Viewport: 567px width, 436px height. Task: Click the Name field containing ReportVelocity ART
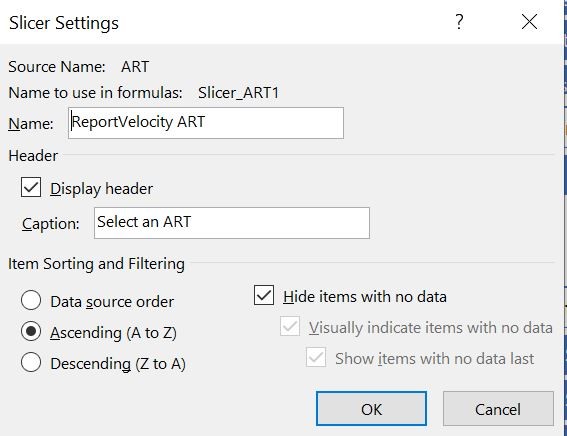pyautogui.click(x=206, y=123)
